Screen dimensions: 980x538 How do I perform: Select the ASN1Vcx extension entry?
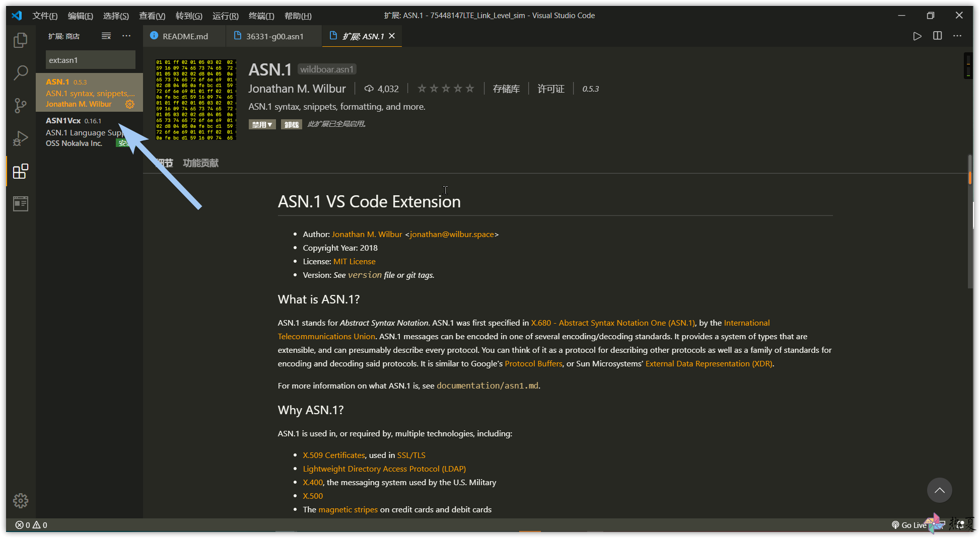coord(90,132)
